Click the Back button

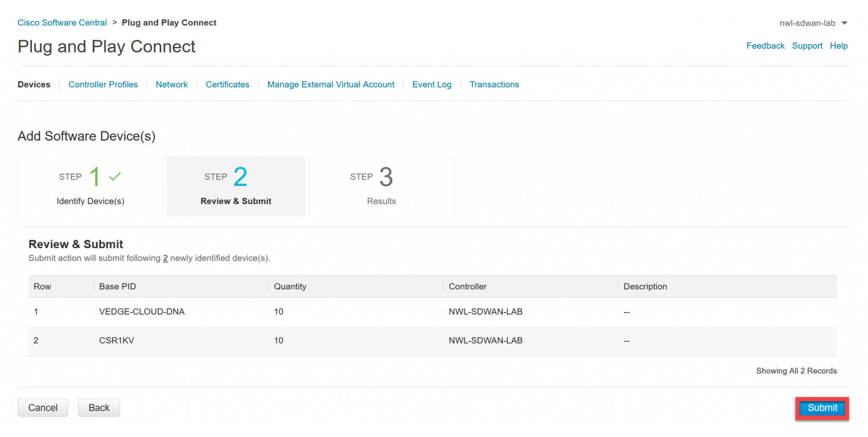99,407
